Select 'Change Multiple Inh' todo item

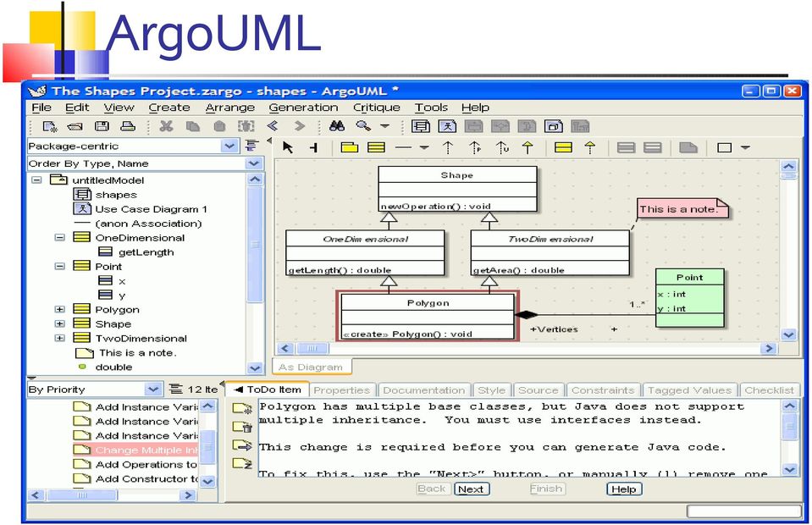click(x=136, y=450)
